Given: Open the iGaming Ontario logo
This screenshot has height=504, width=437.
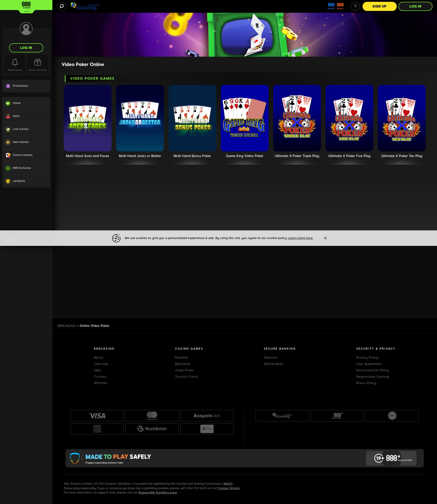Looking at the screenshot, I should 85,6.
